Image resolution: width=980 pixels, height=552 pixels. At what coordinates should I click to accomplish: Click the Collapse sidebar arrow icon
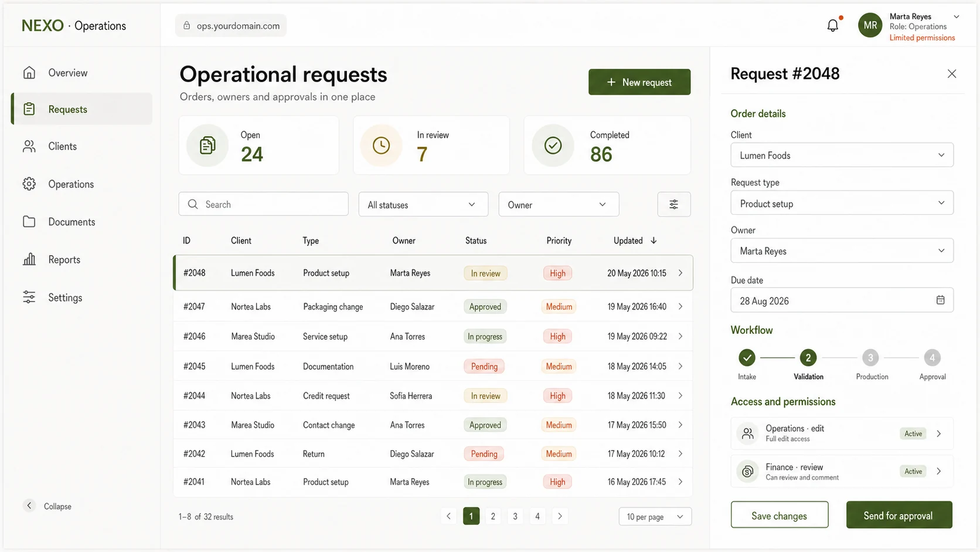29,505
